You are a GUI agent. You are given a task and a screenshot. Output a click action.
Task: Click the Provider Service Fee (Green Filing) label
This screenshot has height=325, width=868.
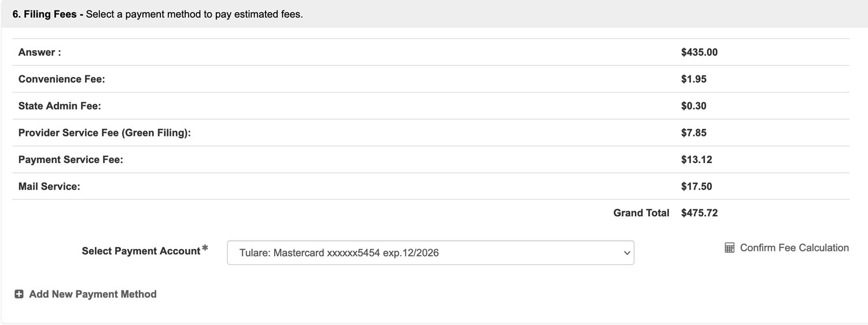pos(104,132)
